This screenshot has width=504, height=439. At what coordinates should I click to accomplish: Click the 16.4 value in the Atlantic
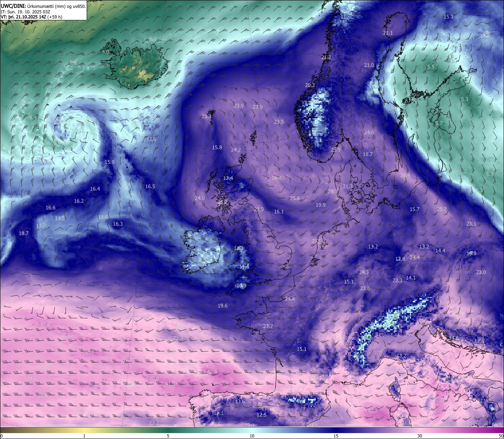[95, 189]
